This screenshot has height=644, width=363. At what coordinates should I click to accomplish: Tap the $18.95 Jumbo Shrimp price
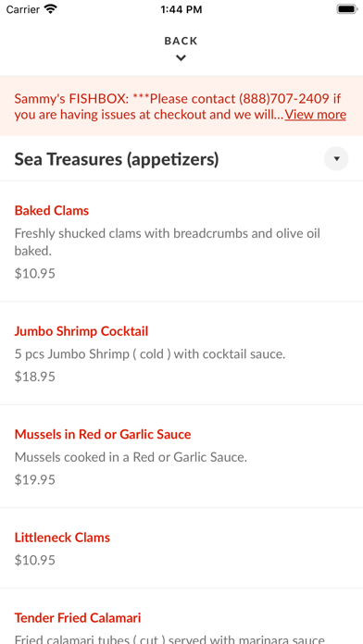35,377
